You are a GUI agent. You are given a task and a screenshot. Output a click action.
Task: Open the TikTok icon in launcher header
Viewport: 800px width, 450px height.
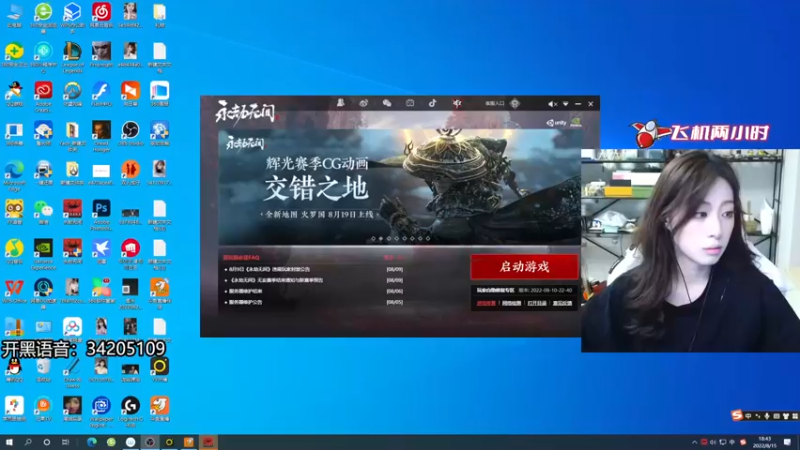click(433, 103)
